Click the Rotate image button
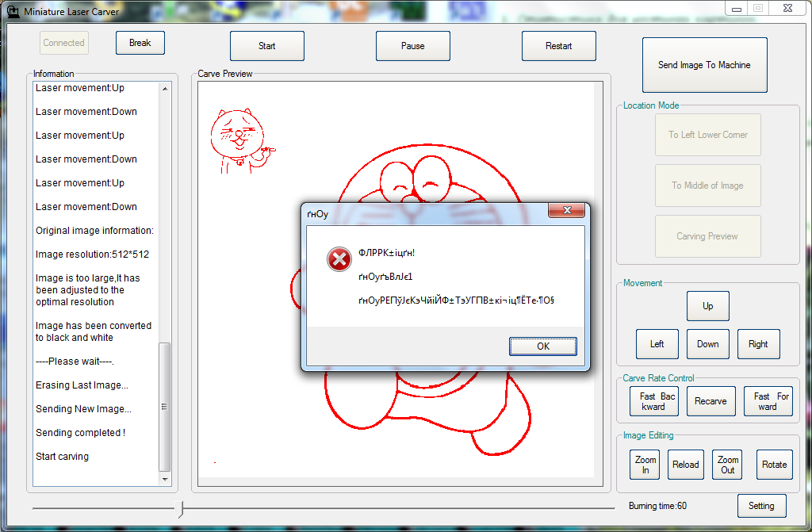 (774, 465)
